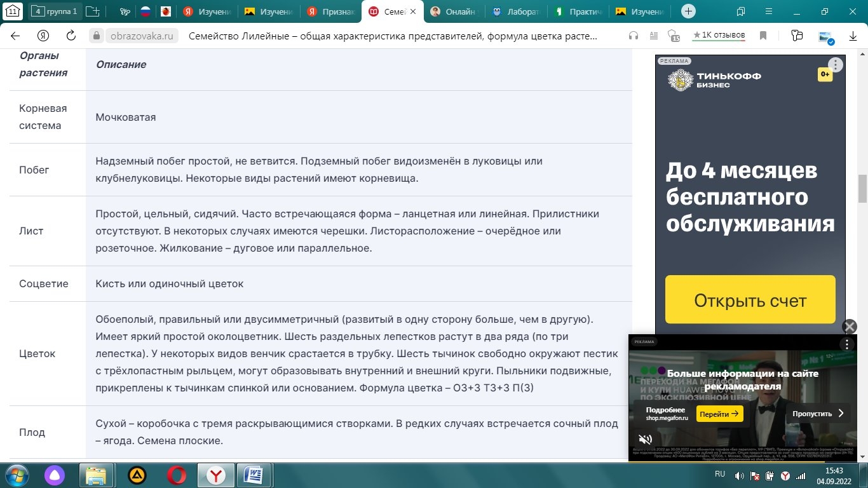Image resolution: width=868 pixels, height=488 pixels.
Task: Bookmark this page with the bookmark icon
Action: [x=764, y=36]
